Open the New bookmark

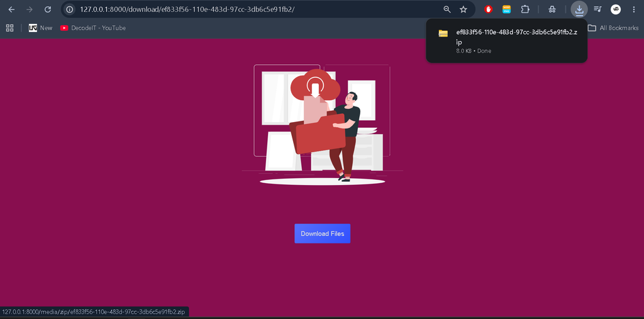(41, 28)
